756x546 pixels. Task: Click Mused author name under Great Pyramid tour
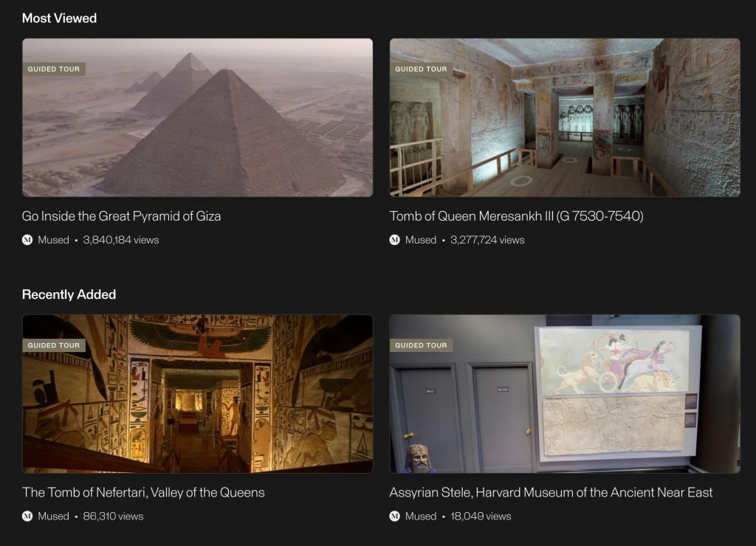[x=53, y=240]
